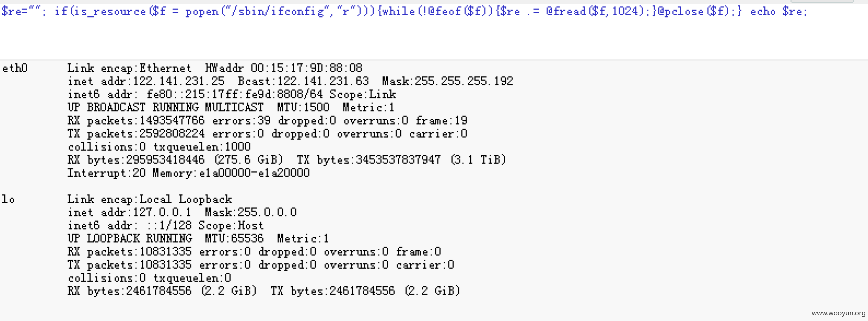The width and height of the screenshot is (868, 321).
Task: Click the MTU:65536 value on loopback
Action: click(x=234, y=239)
